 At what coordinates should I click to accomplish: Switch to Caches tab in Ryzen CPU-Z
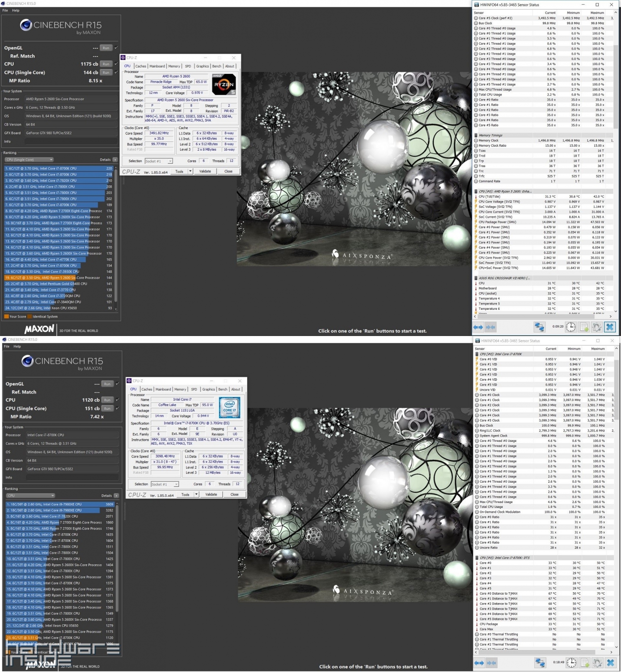tap(141, 66)
